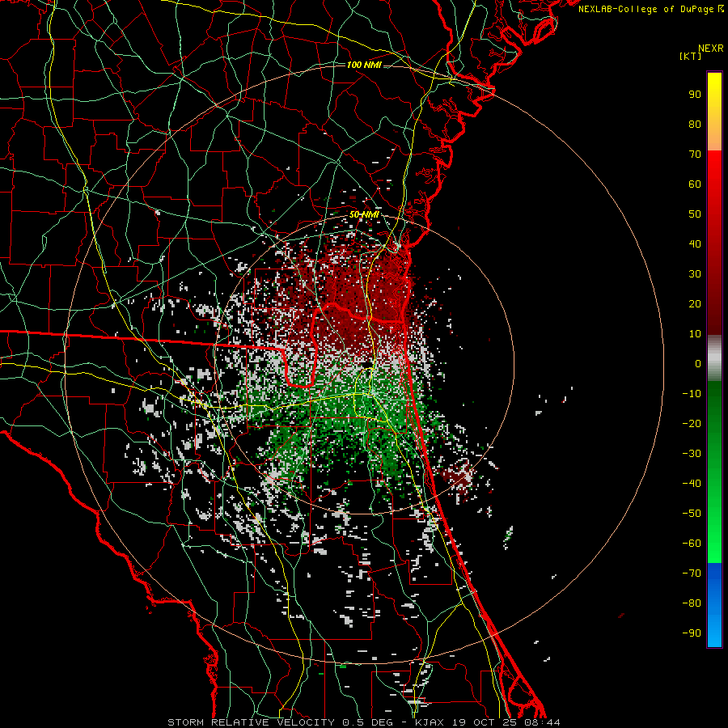Select the -80 value on velocity scale

point(692,603)
